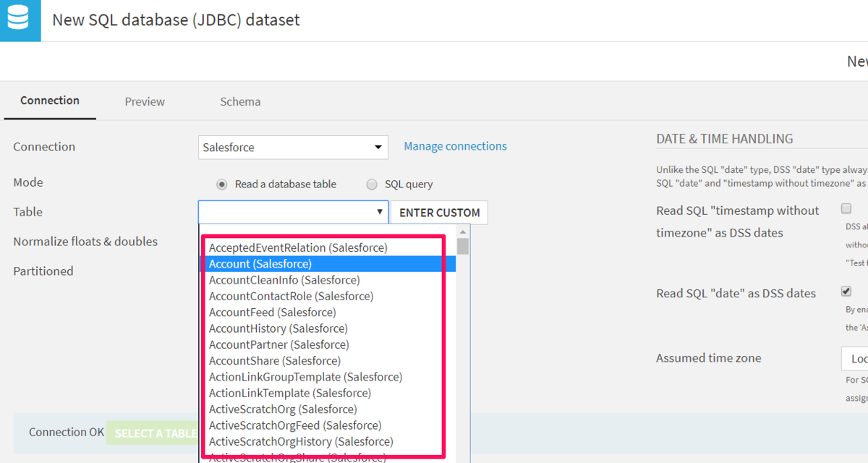Uncheck 'Read SQL date as DSS dates'
Screen dimensions: 868x463
pyautogui.click(x=846, y=292)
